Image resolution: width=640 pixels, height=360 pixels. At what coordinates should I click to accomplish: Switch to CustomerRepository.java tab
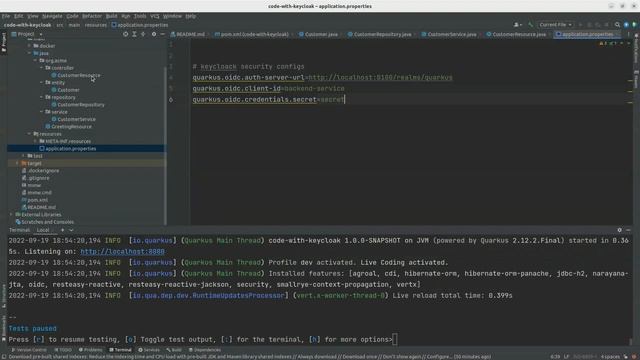(380, 35)
